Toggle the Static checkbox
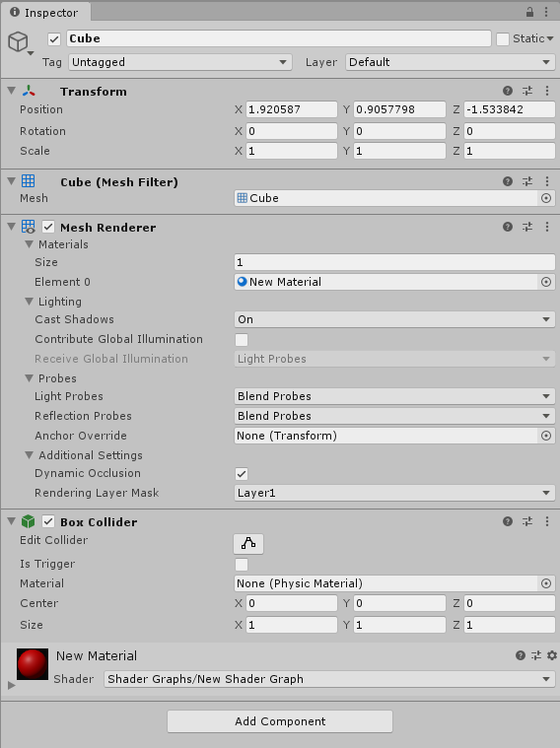Viewport: 560px width, 748px height. click(503, 39)
